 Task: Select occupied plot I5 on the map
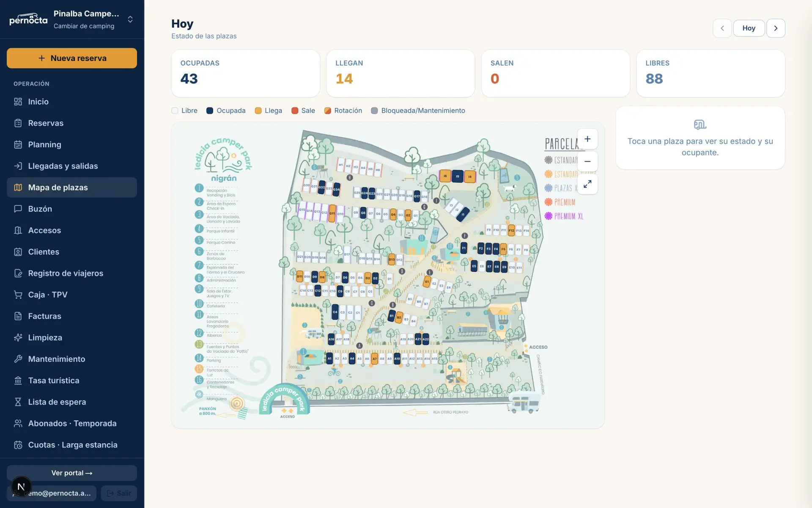pos(457,176)
